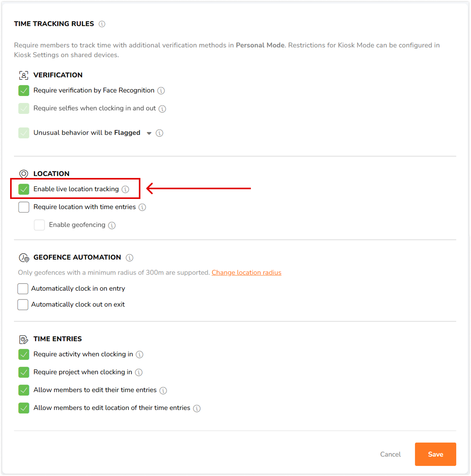Click the Verification section badge icon
Image resolution: width=471 pixels, height=476 pixels.
point(23,75)
